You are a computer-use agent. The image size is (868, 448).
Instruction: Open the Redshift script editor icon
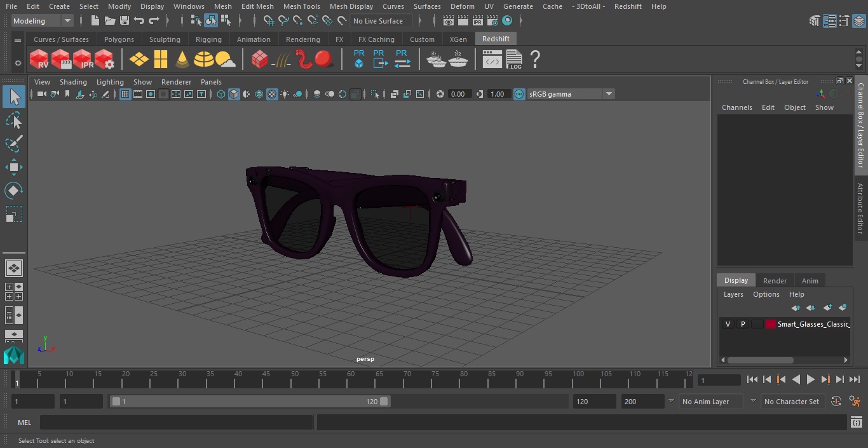(492, 60)
